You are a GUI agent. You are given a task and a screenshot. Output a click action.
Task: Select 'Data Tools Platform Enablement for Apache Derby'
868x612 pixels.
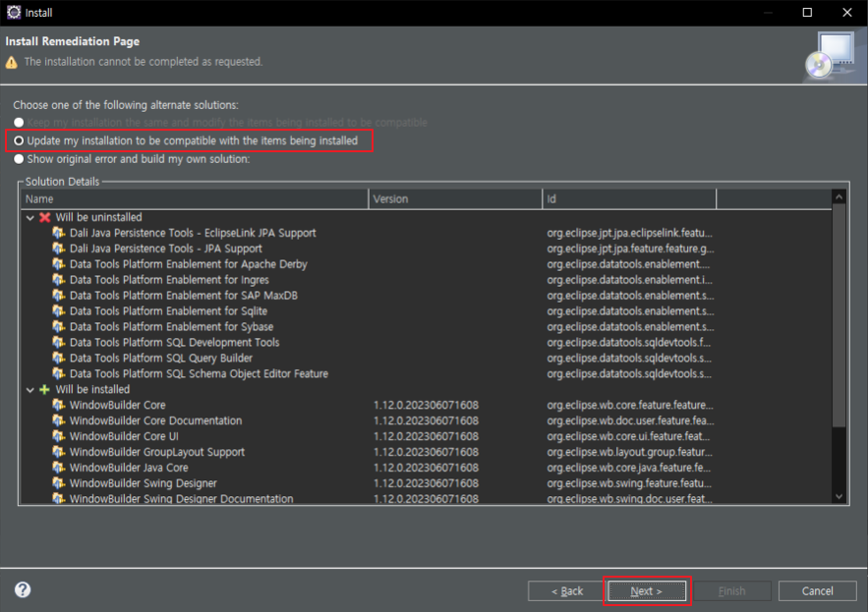click(188, 264)
